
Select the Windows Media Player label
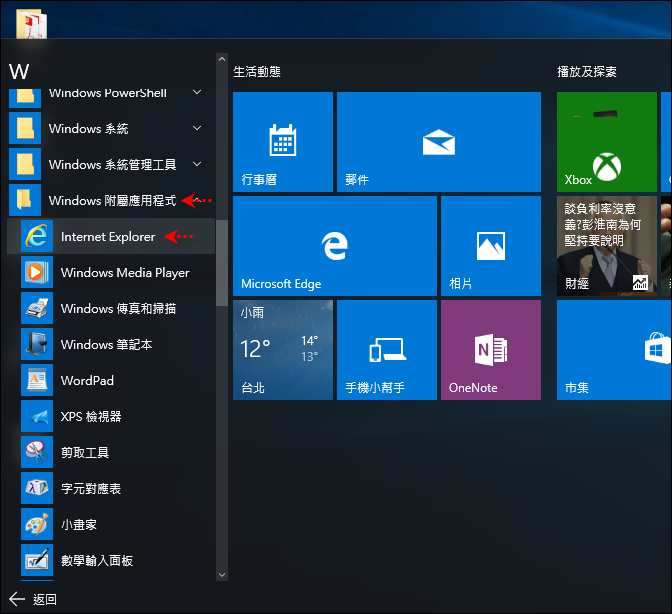[x=125, y=273]
